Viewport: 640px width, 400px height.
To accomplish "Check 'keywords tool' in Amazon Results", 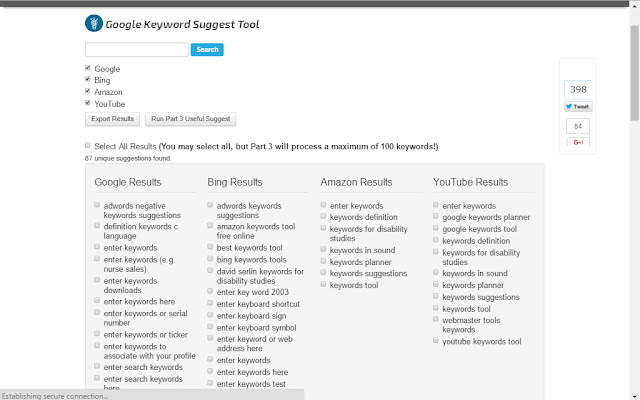I will pyautogui.click(x=323, y=284).
